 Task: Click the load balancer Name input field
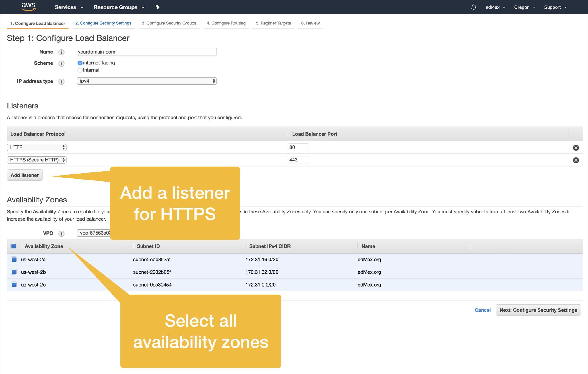[146, 51]
